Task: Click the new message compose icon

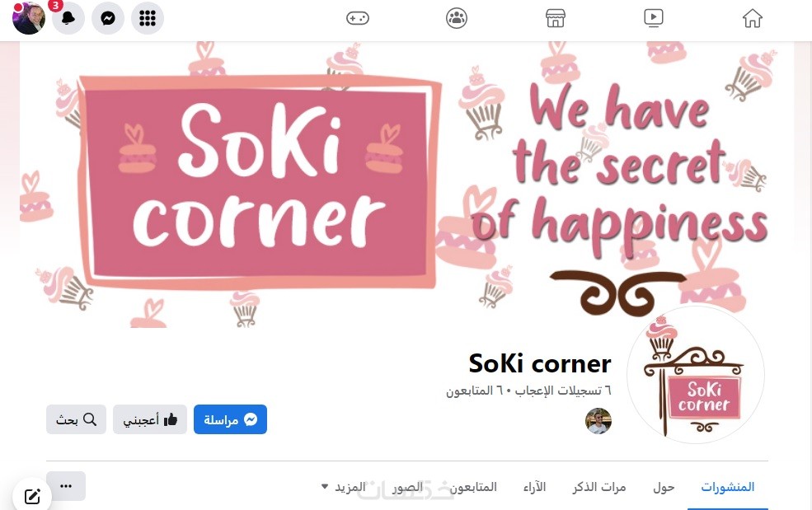Action: (x=32, y=497)
